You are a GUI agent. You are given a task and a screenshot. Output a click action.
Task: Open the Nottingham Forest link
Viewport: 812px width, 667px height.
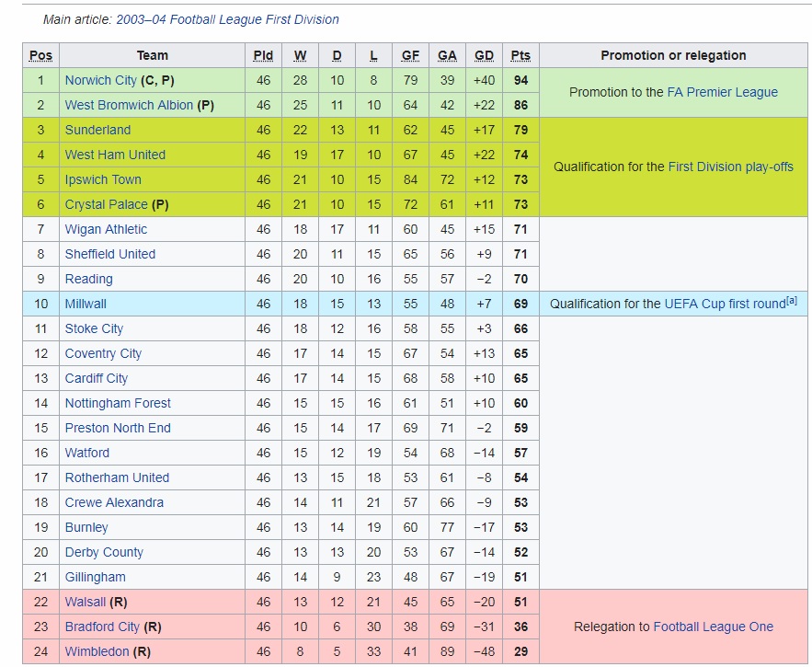(x=118, y=403)
